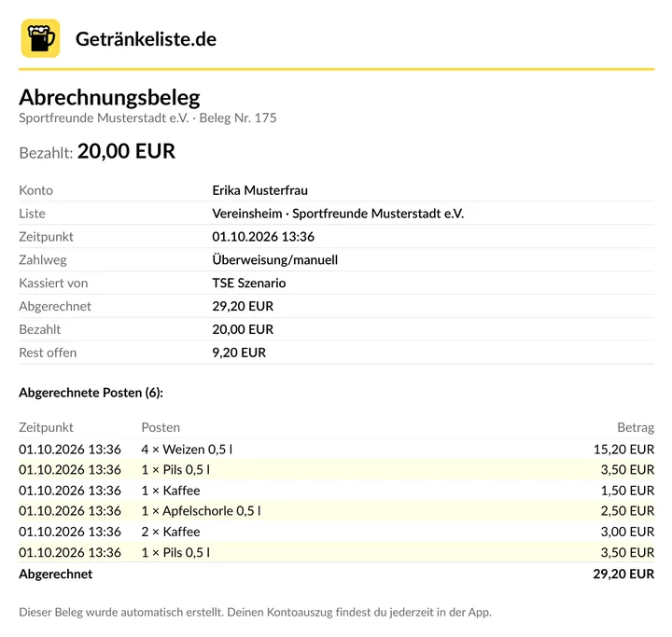
Task: Click the footer note about automatic creation
Action: [255, 612]
